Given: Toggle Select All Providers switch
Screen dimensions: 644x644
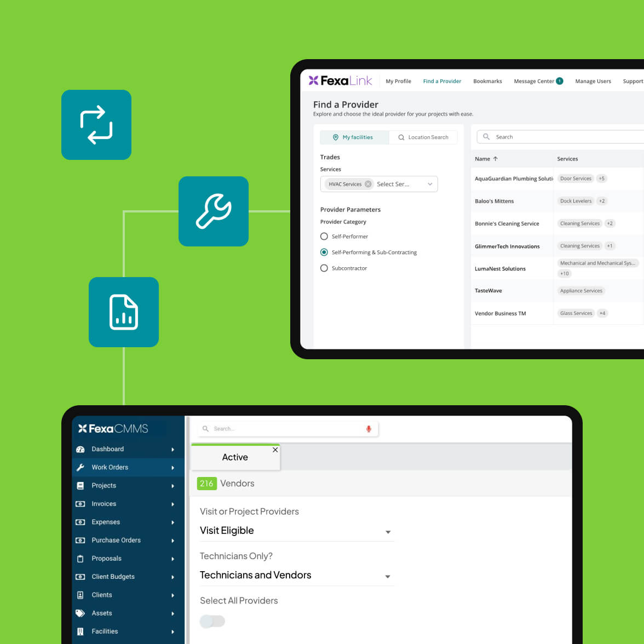Looking at the screenshot, I should pos(212,621).
